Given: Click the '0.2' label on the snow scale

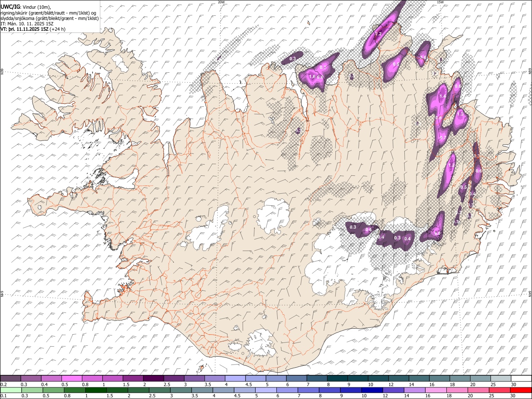Looking at the screenshot, I should 3,384.
